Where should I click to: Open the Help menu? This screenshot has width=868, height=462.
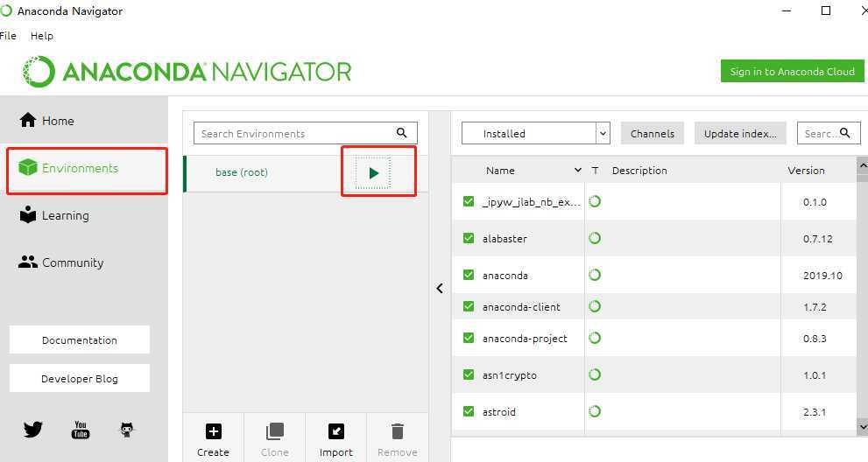(41, 36)
